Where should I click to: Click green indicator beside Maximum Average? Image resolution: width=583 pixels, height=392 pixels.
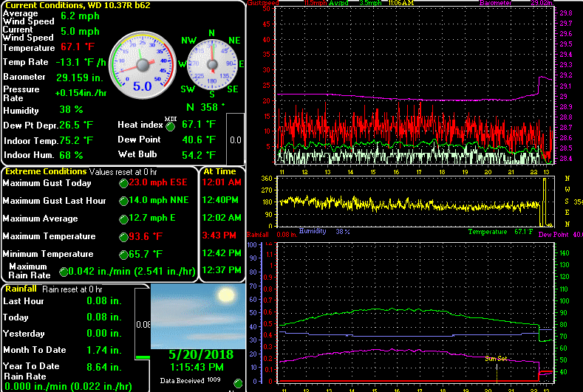pos(123,219)
